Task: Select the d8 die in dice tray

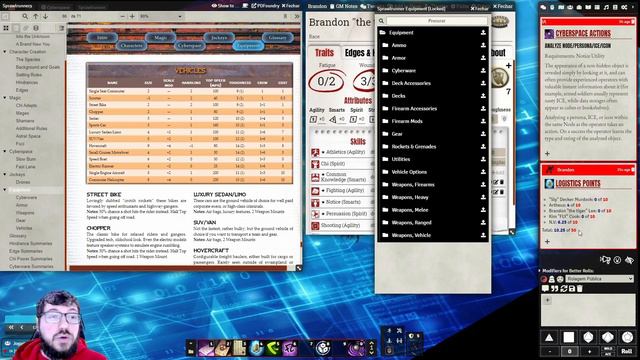Action: coord(588,337)
